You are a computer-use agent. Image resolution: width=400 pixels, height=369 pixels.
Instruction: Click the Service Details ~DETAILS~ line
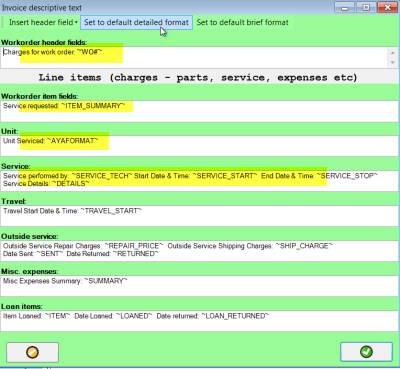pyautogui.click(x=46, y=184)
